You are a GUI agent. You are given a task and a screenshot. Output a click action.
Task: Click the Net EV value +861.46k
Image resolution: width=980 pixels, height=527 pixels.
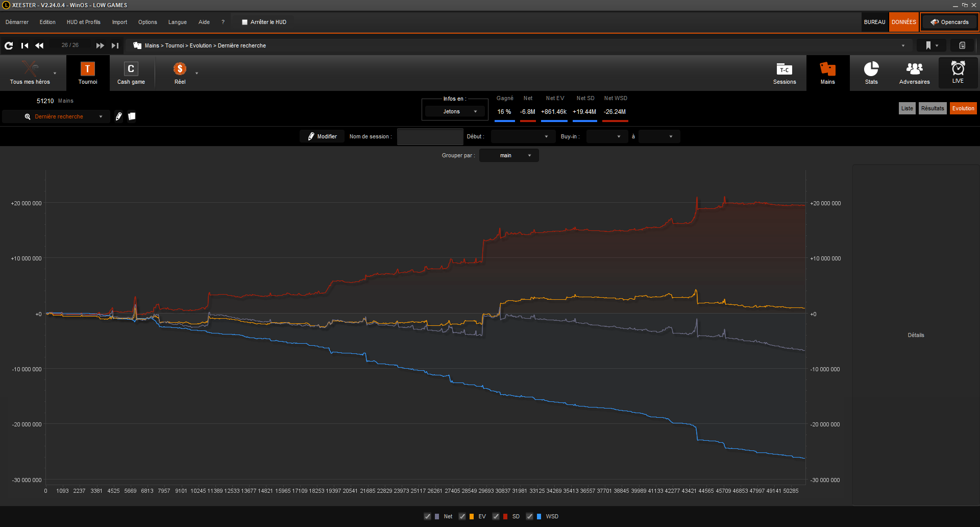pos(554,112)
